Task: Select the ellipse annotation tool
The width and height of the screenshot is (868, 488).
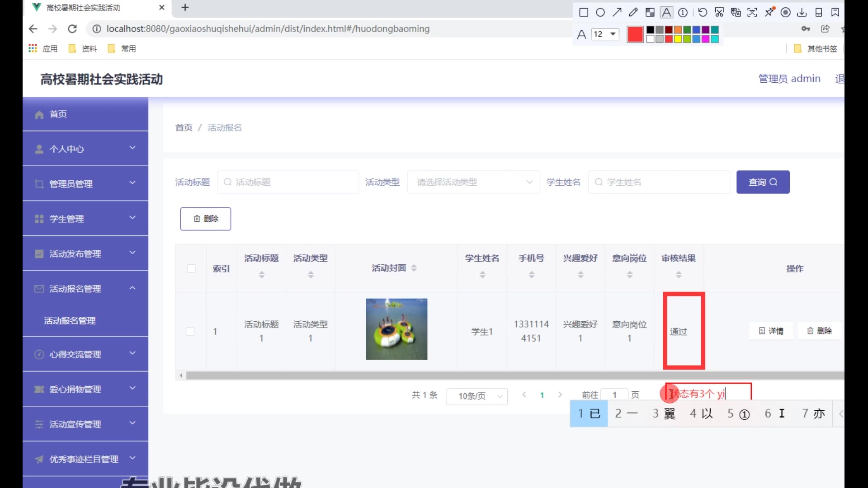Action: [x=600, y=13]
